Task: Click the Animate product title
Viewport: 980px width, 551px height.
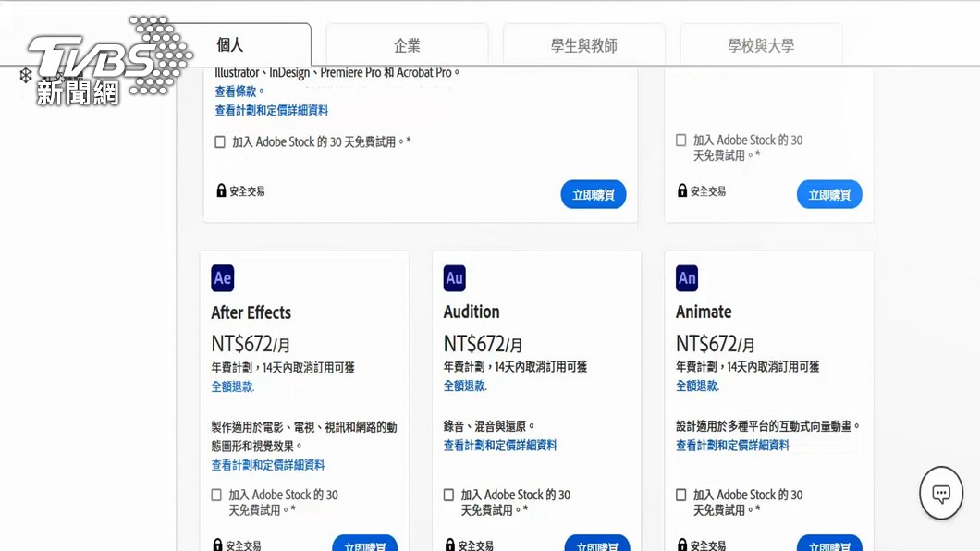Action: [x=704, y=312]
